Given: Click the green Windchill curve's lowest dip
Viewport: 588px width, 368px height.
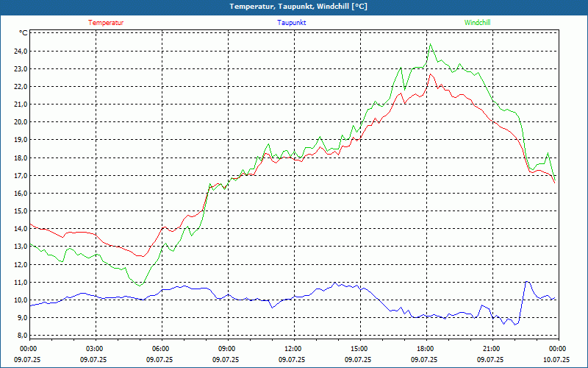Looking at the screenshot, I should [x=140, y=286].
